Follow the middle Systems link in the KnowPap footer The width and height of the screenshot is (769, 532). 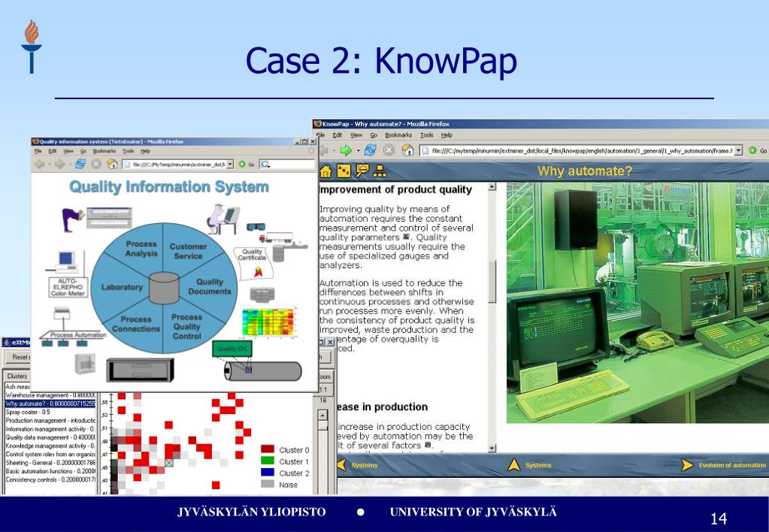[538, 465]
